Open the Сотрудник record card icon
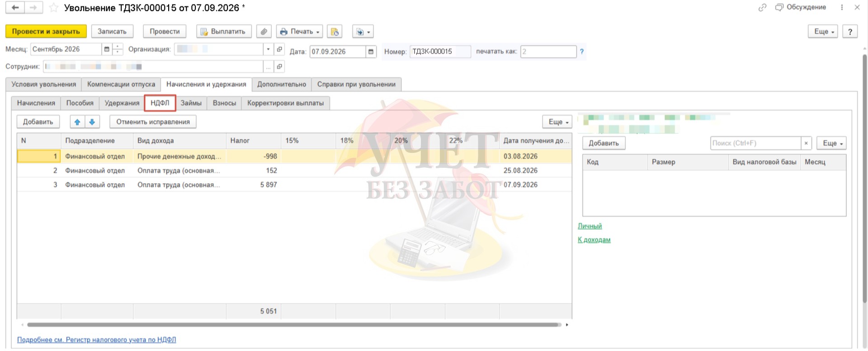 279,66
